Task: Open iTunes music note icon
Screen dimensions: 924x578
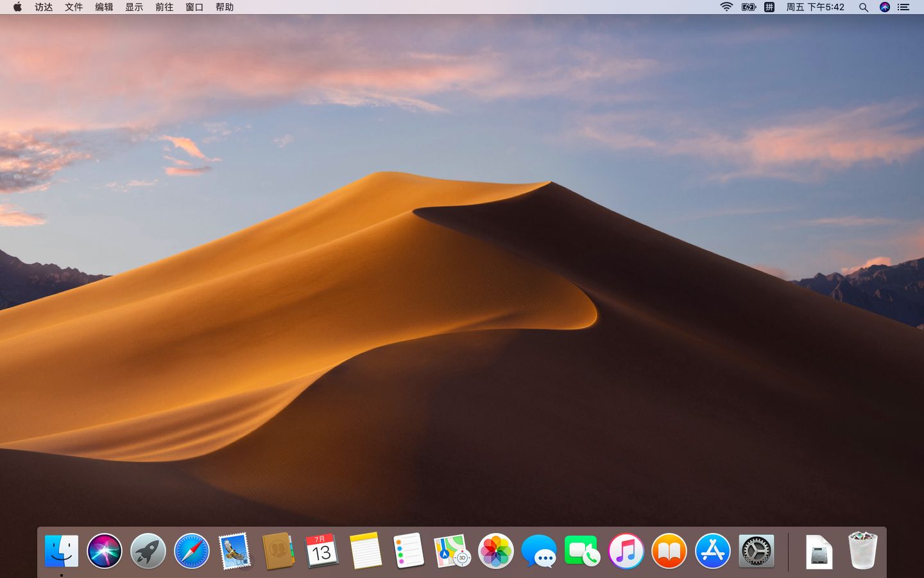Action: point(626,551)
